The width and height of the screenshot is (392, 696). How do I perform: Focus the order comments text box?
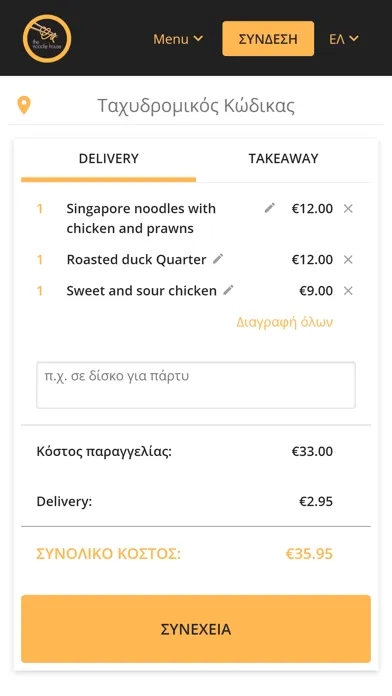pyautogui.click(x=196, y=385)
